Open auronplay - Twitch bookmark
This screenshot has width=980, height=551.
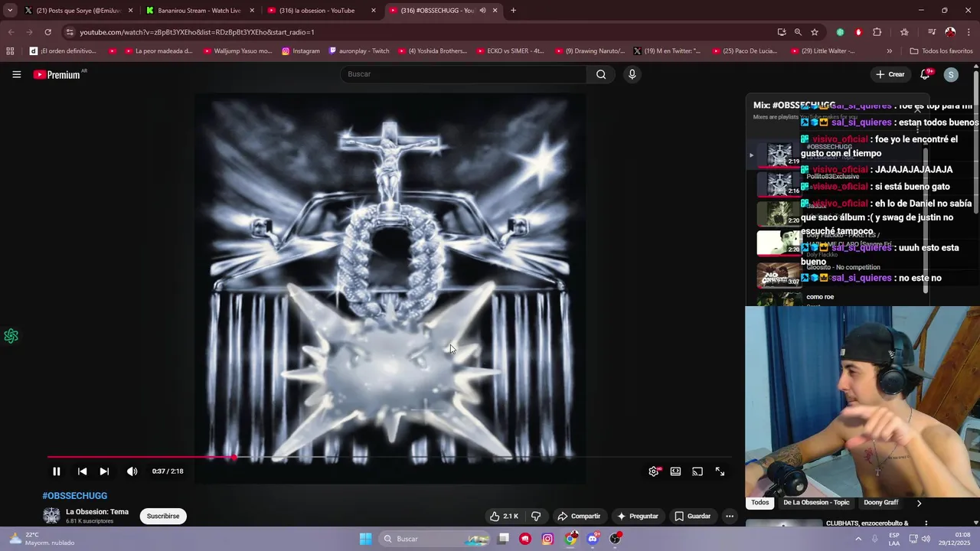(359, 51)
